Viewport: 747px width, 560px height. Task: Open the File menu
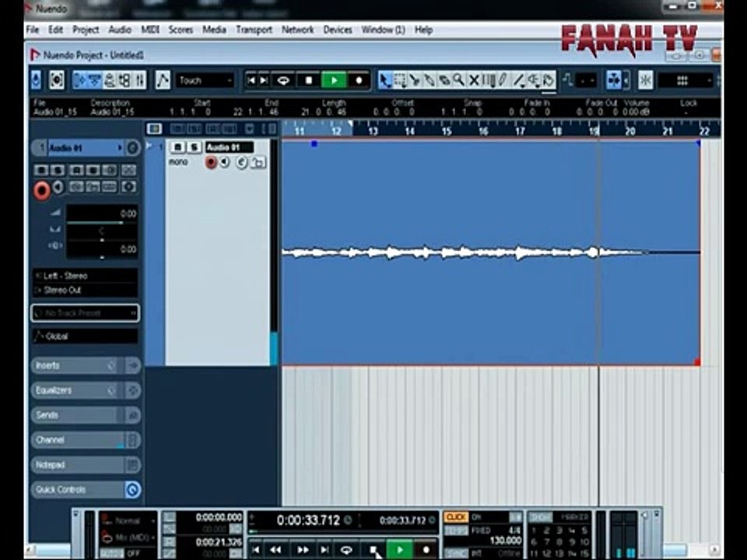(33, 30)
